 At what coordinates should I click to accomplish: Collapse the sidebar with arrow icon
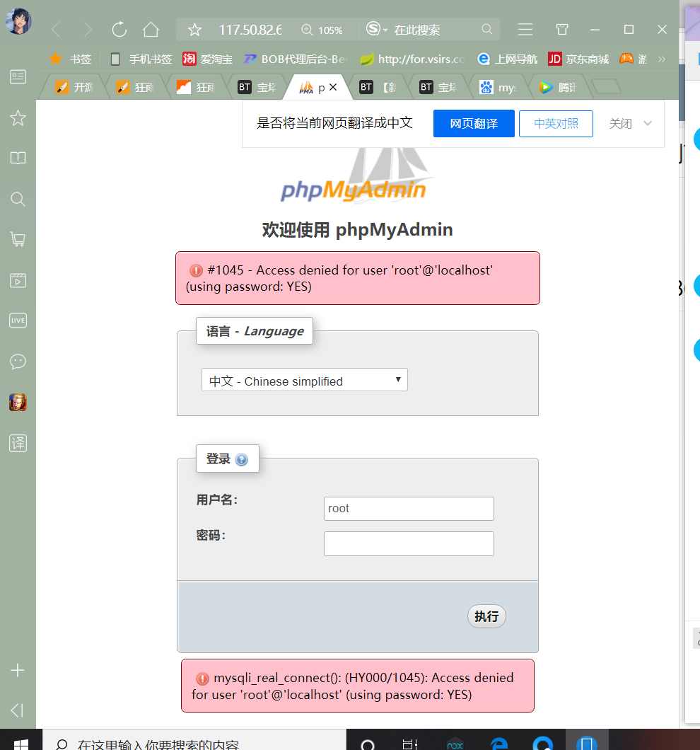(x=17, y=710)
